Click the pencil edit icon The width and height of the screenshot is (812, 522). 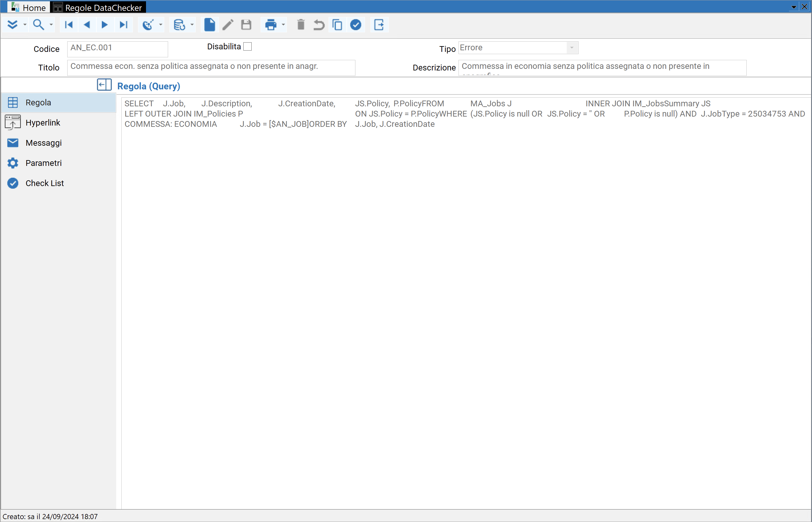click(x=228, y=25)
